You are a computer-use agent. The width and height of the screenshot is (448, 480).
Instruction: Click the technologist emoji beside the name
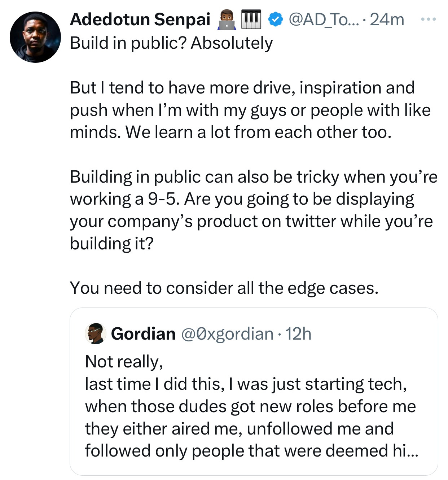[x=227, y=19]
